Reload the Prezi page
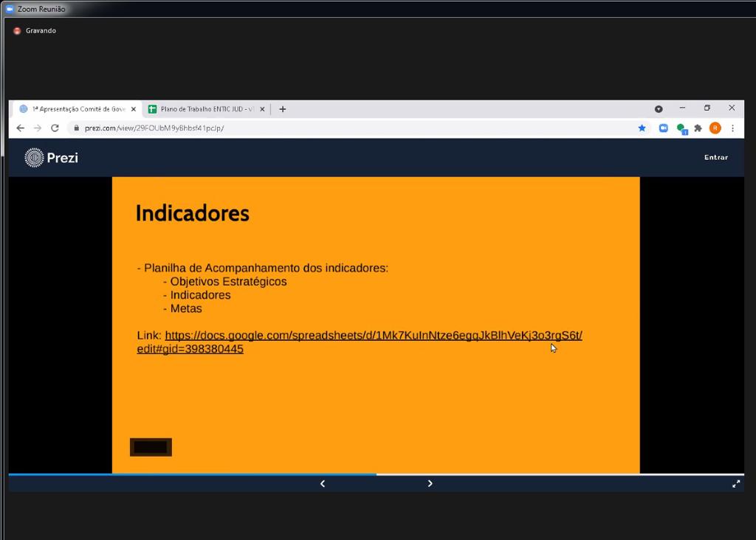Image resolution: width=756 pixels, height=540 pixels. click(x=55, y=128)
